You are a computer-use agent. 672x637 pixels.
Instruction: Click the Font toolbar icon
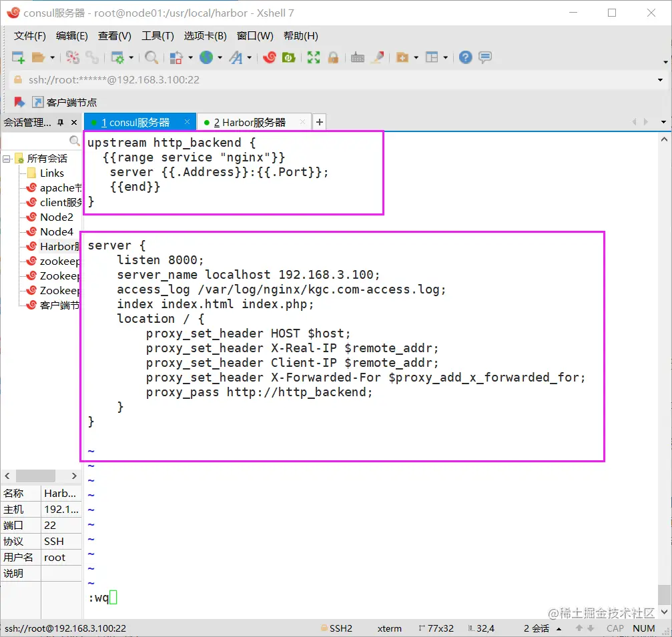[236, 57]
